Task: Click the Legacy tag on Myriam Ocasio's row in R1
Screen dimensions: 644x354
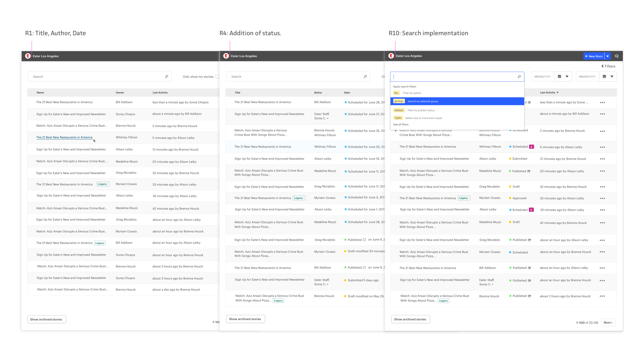Action: [x=103, y=184]
